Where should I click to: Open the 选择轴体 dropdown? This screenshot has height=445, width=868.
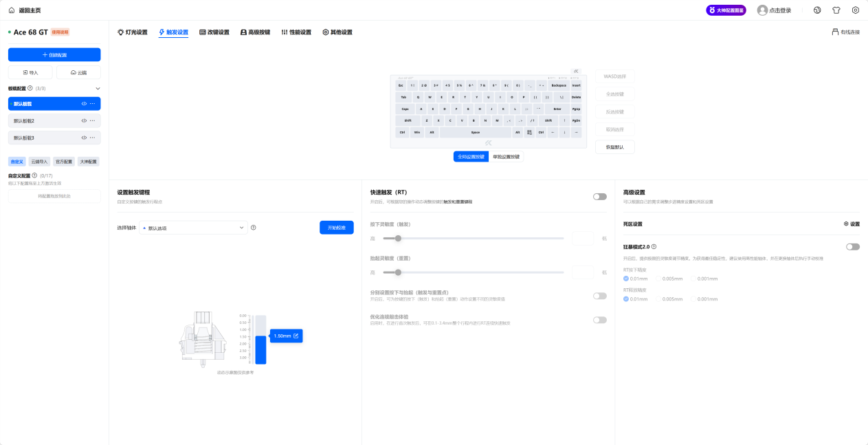[x=193, y=228]
